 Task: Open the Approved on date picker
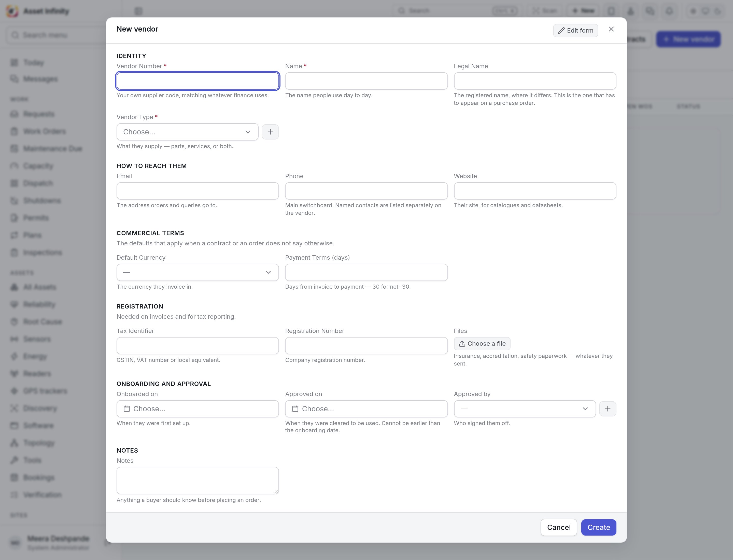click(x=366, y=409)
